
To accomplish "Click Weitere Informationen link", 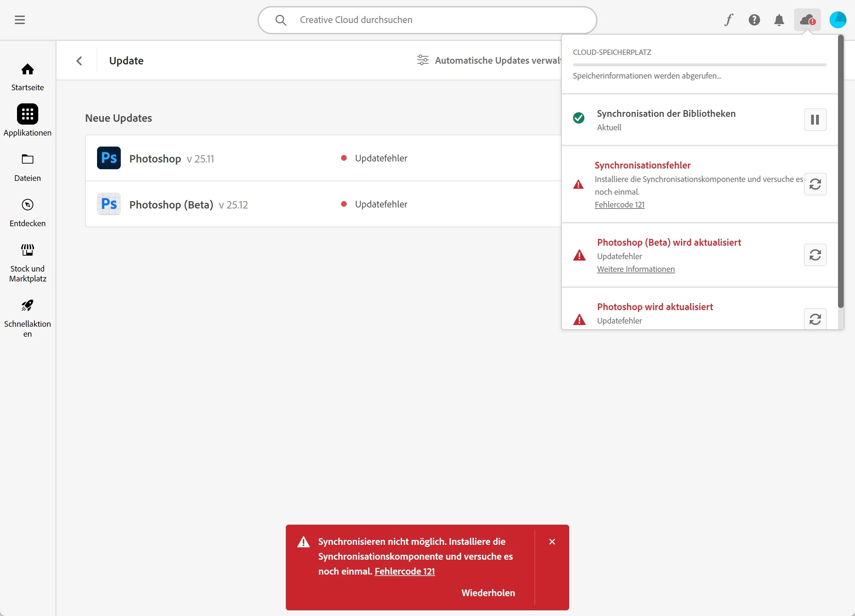I will [x=636, y=269].
